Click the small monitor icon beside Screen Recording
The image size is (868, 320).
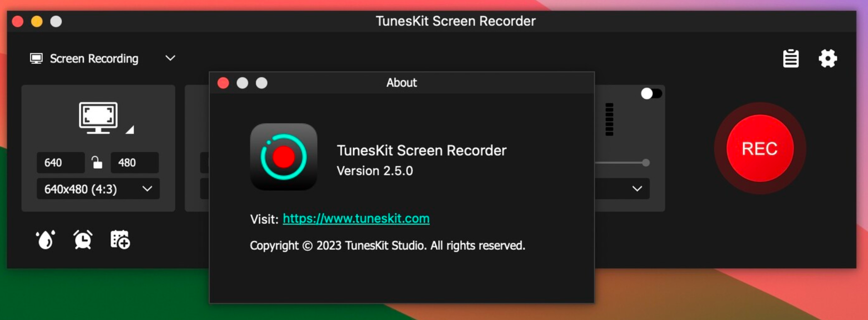[x=36, y=58]
